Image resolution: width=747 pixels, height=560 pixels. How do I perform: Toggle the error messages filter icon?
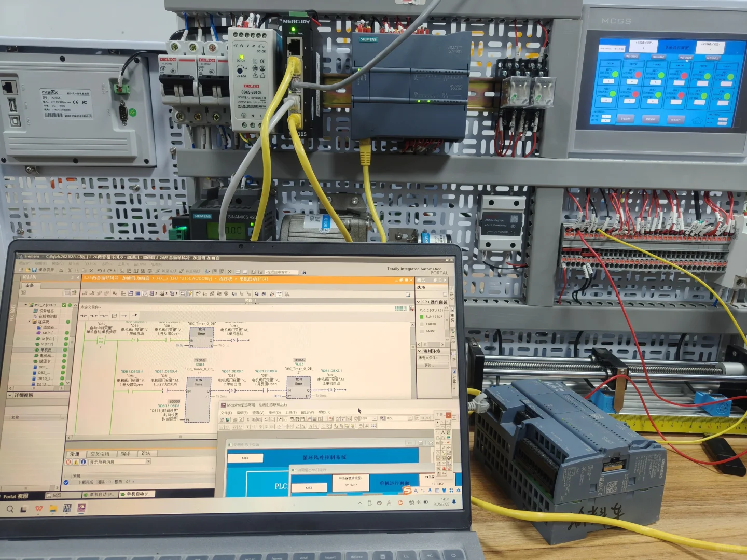click(x=68, y=461)
